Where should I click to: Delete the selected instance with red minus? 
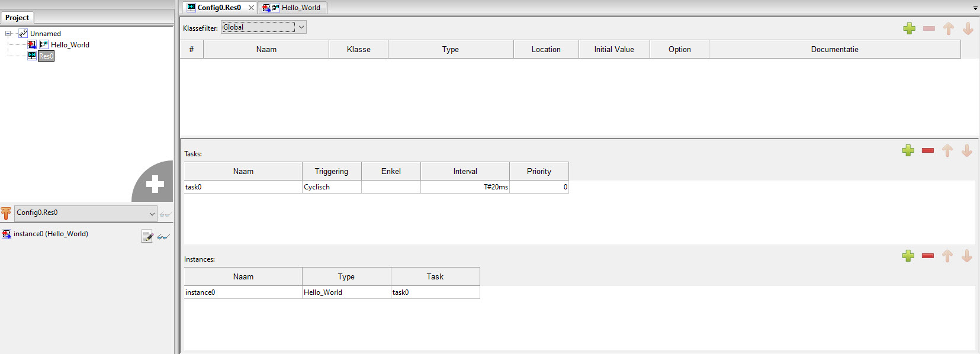point(928,256)
